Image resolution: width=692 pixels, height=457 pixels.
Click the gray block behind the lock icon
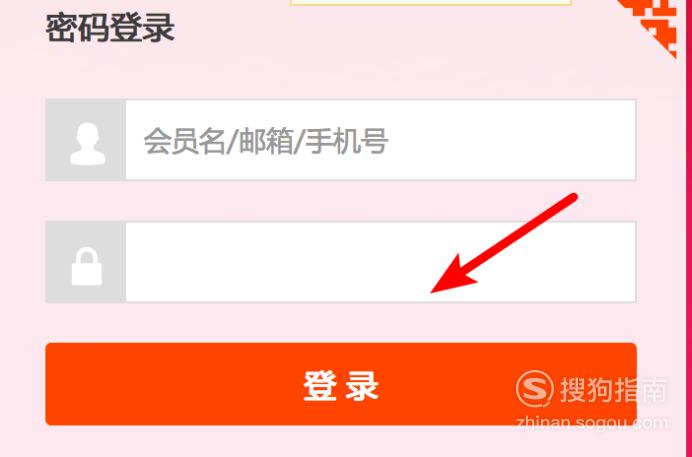coord(86,262)
